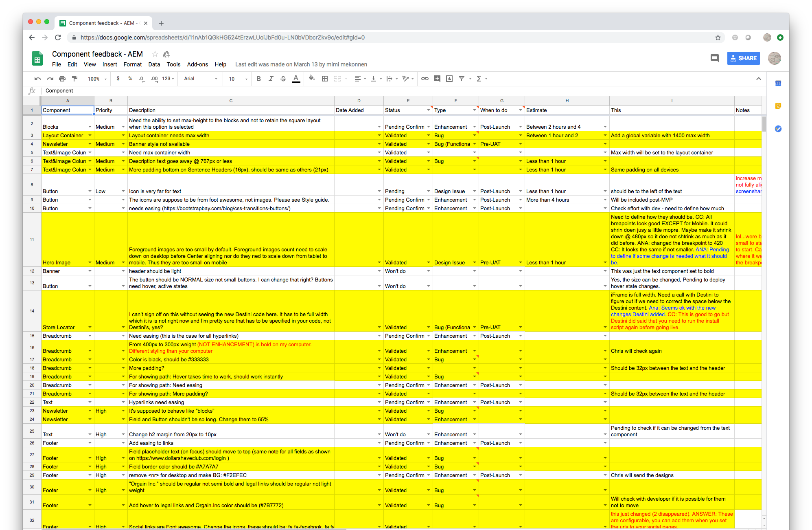Click the paint format icon
This screenshot has width=812, height=530.
(74, 79)
